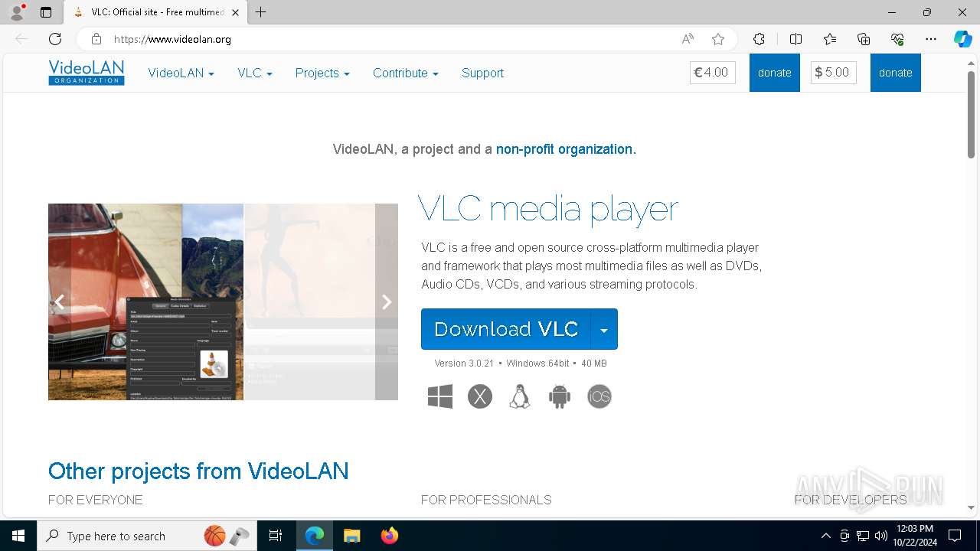Click the scrollbar down arrow
This screenshot has width=980, height=551.
(x=971, y=507)
